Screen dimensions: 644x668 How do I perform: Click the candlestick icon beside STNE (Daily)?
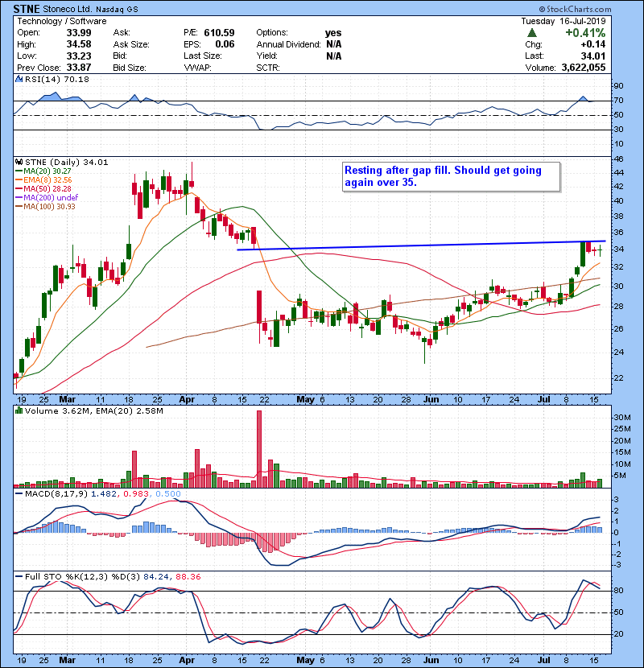click(19, 162)
